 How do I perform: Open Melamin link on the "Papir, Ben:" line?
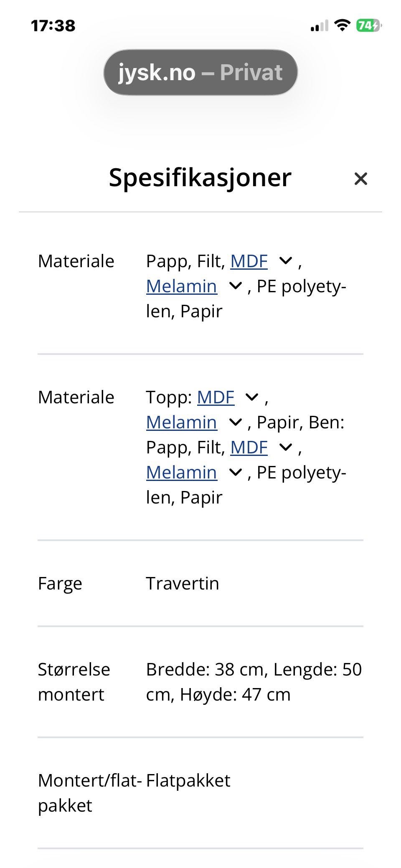coord(182,423)
